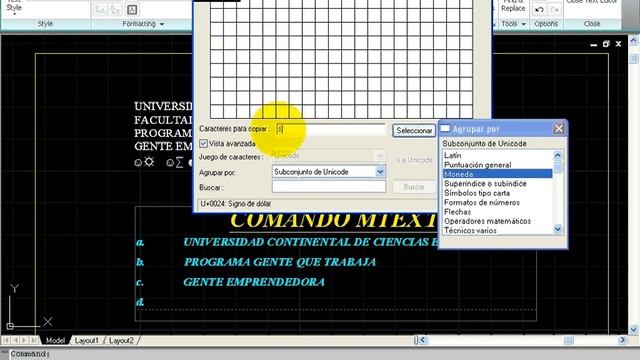Click the Options panel label
640x360 pixels.
coord(546,24)
